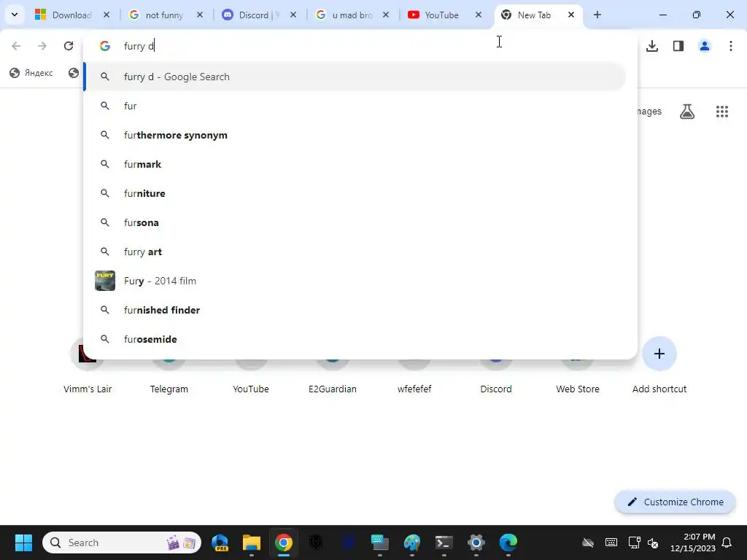Reload the current page

(69, 46)
